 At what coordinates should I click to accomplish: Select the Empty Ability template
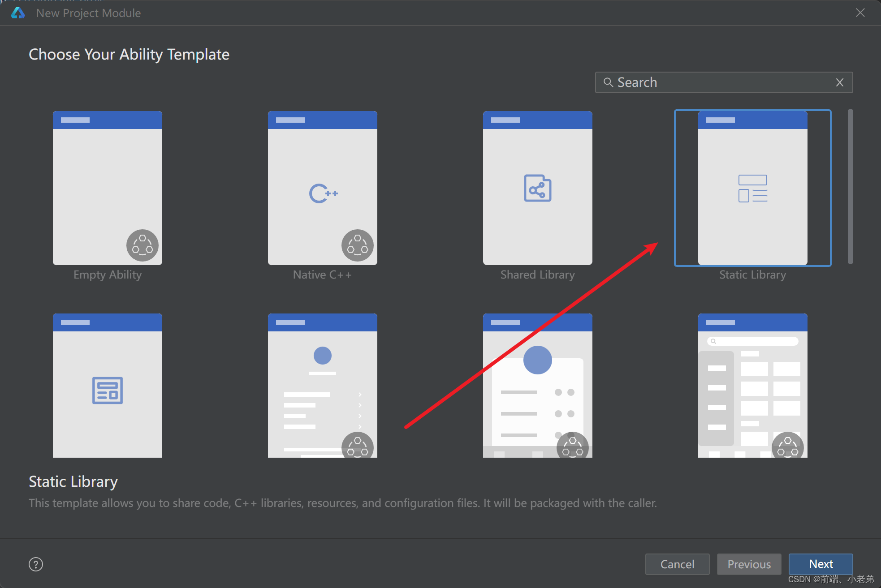(108, 188)
